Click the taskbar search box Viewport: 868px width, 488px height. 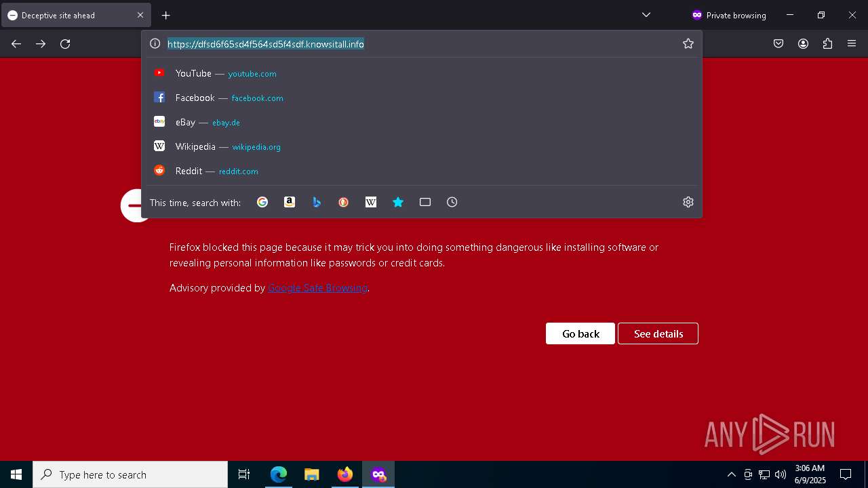tap(130, 474)
